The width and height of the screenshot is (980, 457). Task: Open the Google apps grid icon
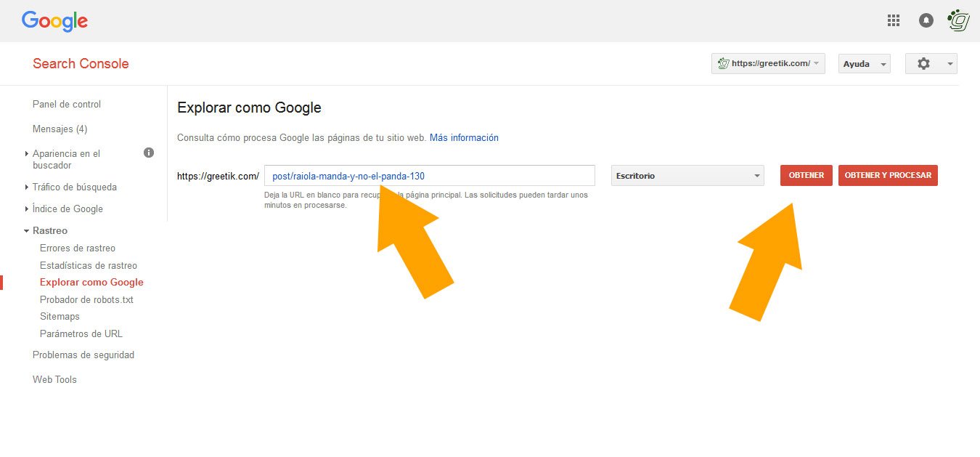click(x=894, y=20)
